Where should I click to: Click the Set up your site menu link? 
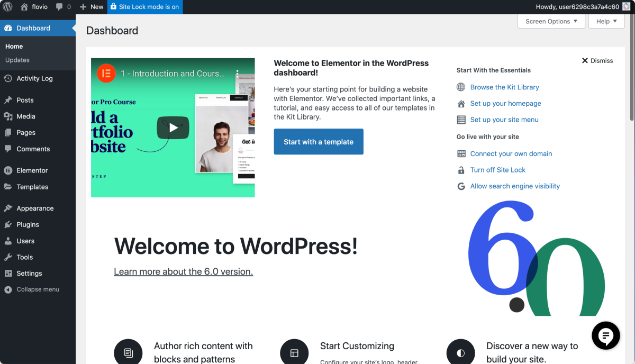pyautogui.click(x=504, y=120)
